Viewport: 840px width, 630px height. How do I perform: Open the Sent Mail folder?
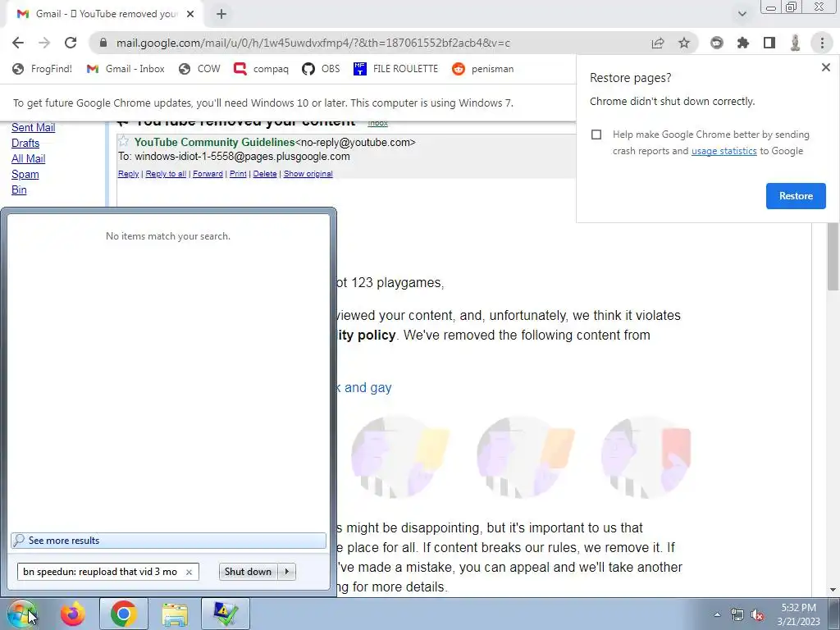point(33,127)
